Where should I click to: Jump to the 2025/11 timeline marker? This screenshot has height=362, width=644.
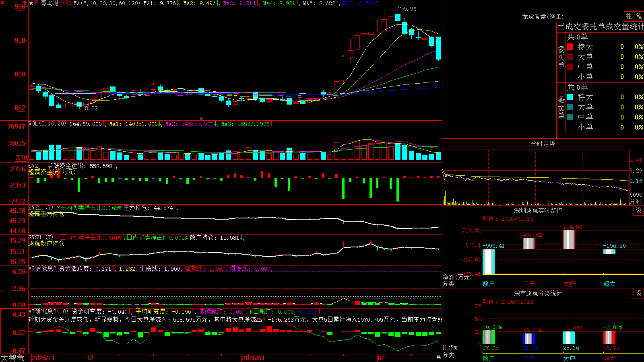(x=43, y=358)
